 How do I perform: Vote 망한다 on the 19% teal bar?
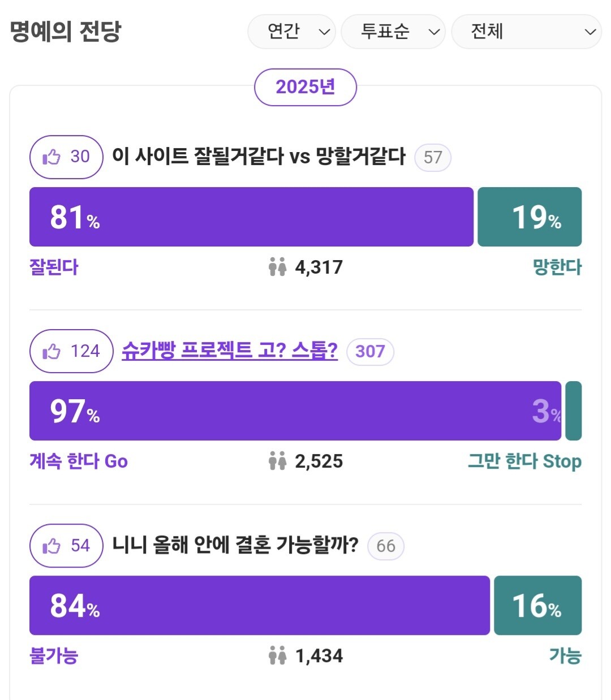click(x=529, y=217)
